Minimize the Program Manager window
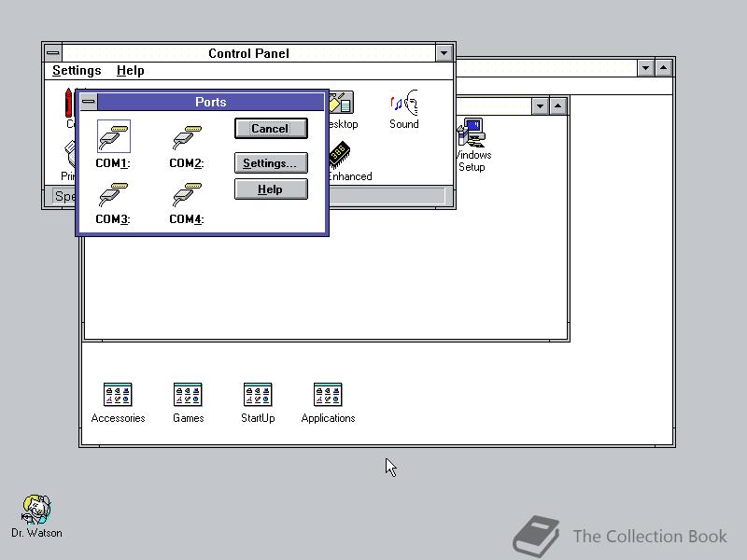This screenshot has height=560, width=747. [645, 68]
